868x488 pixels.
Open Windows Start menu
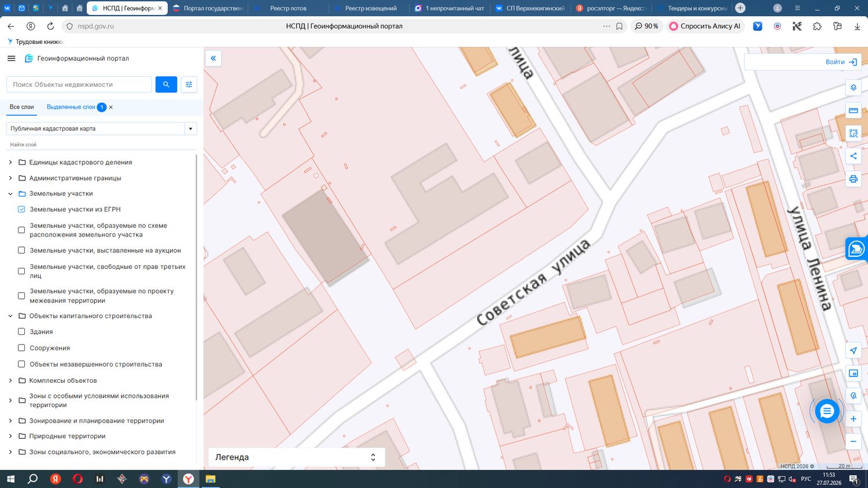click(10, 479)
